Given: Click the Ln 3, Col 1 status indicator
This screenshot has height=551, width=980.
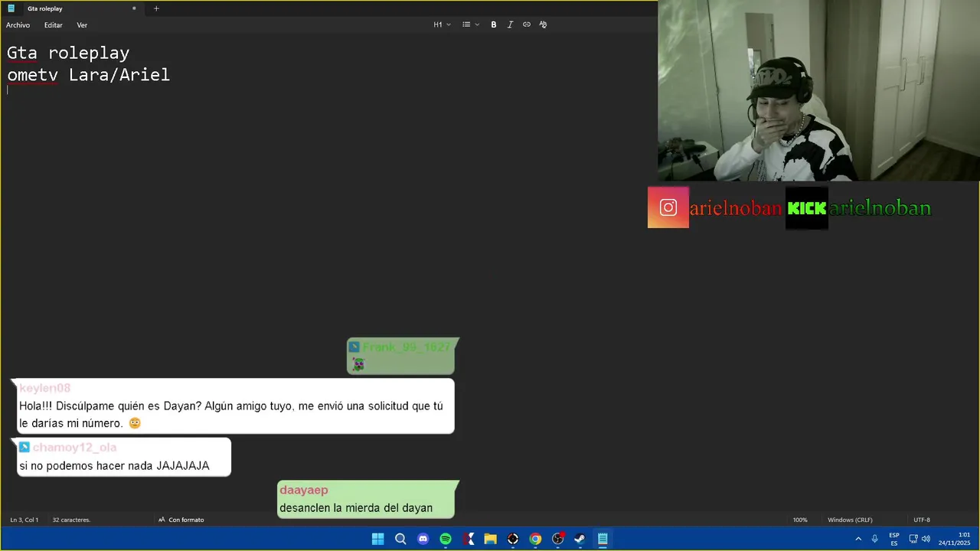Looking at the screenshot, I should tap(24, 520).
